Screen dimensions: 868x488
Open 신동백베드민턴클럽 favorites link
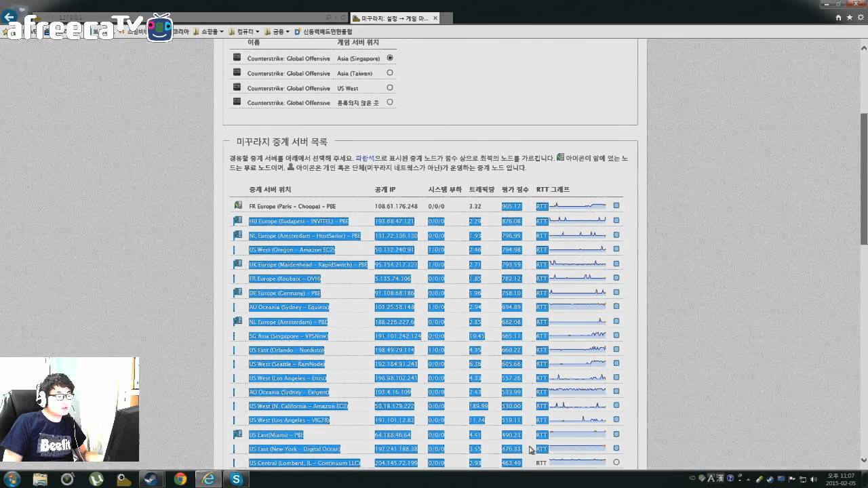[x=323, y=32]
